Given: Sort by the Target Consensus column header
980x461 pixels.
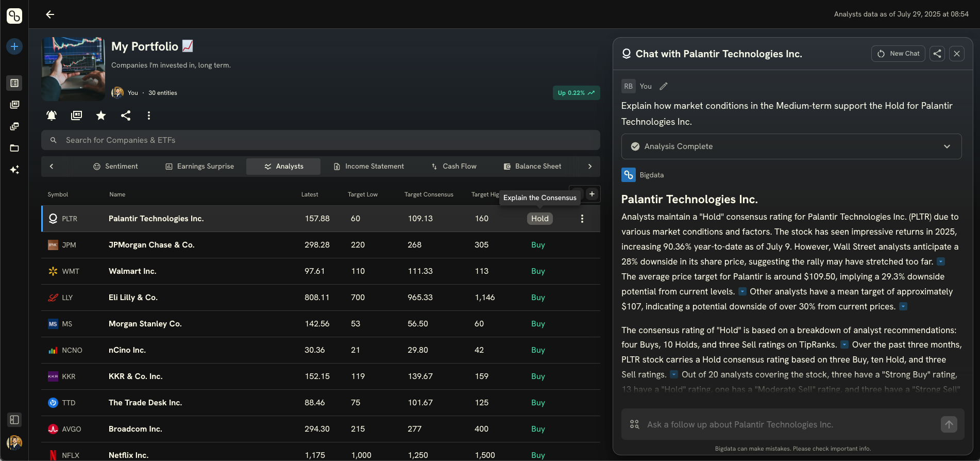Looking at the screenshot, I should (x=429, y=194).
